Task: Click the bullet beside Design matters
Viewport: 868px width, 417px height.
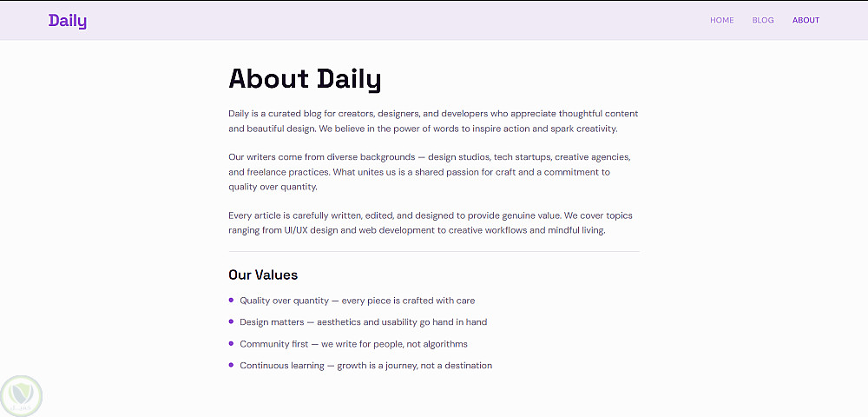Action: 231,321
